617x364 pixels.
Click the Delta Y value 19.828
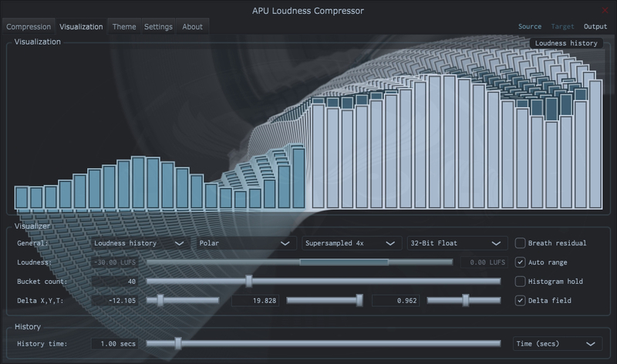[x=255, y=301]
